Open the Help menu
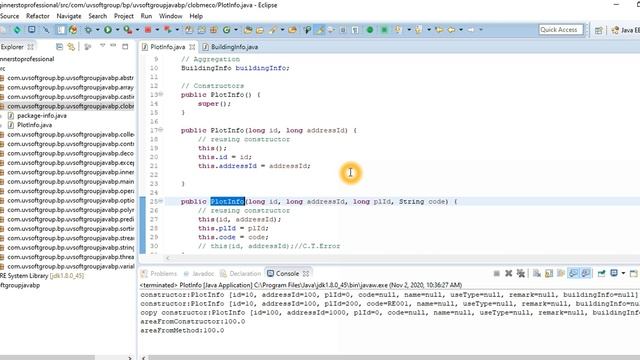Screen dimensions: 640x360 [x=196, y=16]
